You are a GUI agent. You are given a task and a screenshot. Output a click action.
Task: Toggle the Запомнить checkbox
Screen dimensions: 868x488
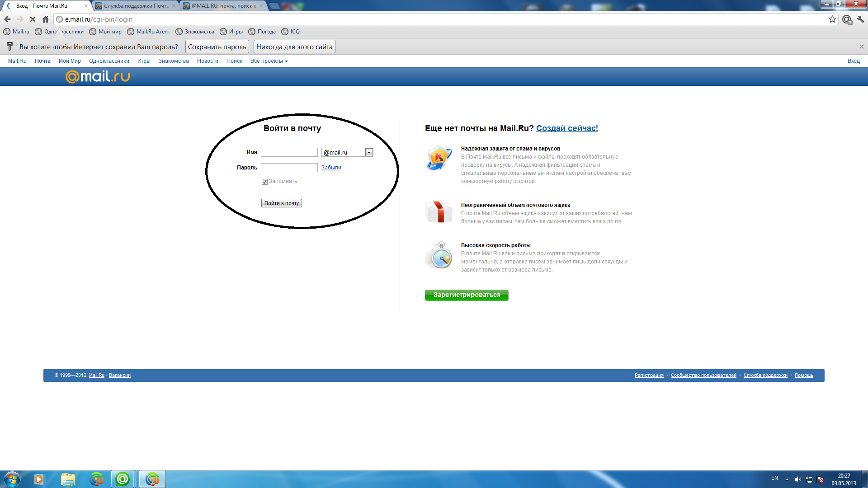pos(264,182)
